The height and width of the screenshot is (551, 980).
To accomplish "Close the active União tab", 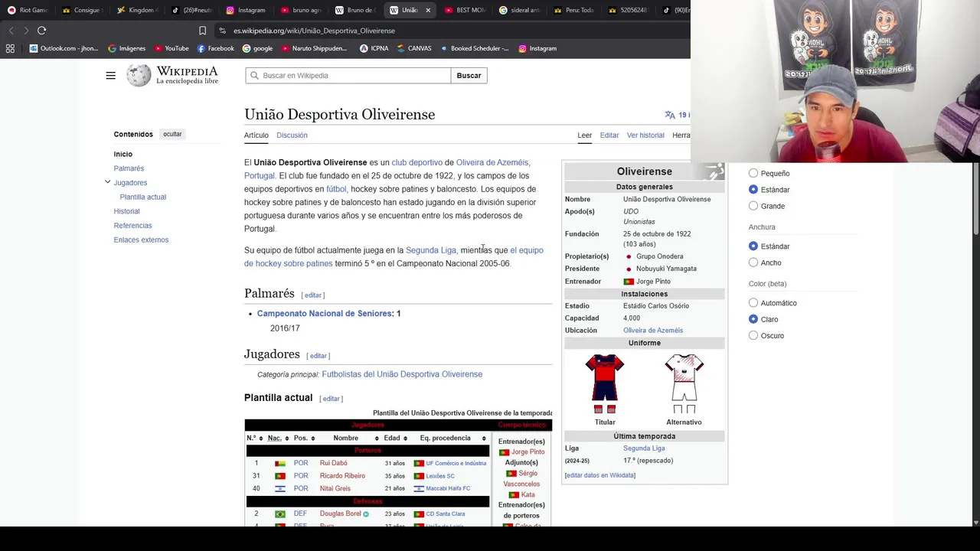I will 428,10.
